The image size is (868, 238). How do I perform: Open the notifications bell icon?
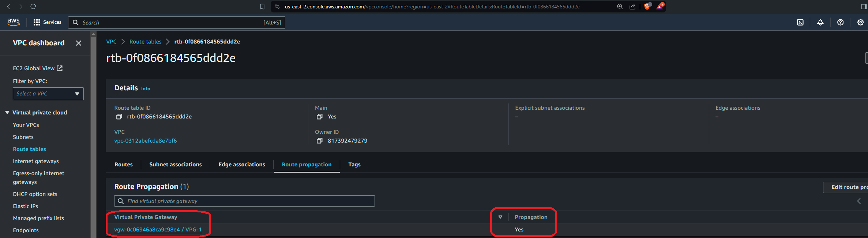[x=820, y=22]
